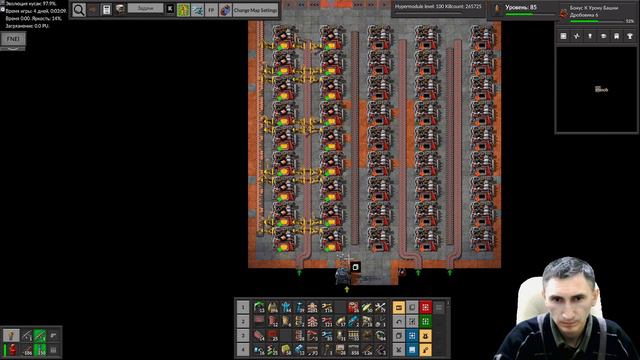Toggle the yellow wire tool shortcut
Viewport: 640px width, 360px height.
pyautogui.click(x=425, y=350)
